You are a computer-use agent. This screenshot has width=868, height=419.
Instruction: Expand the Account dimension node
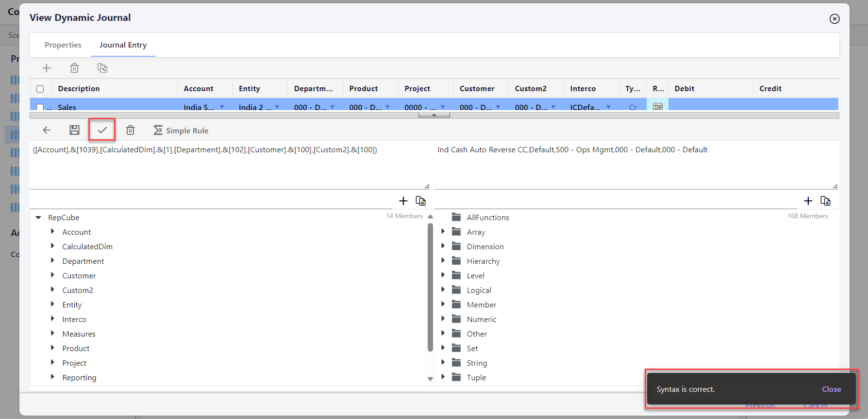52,232
